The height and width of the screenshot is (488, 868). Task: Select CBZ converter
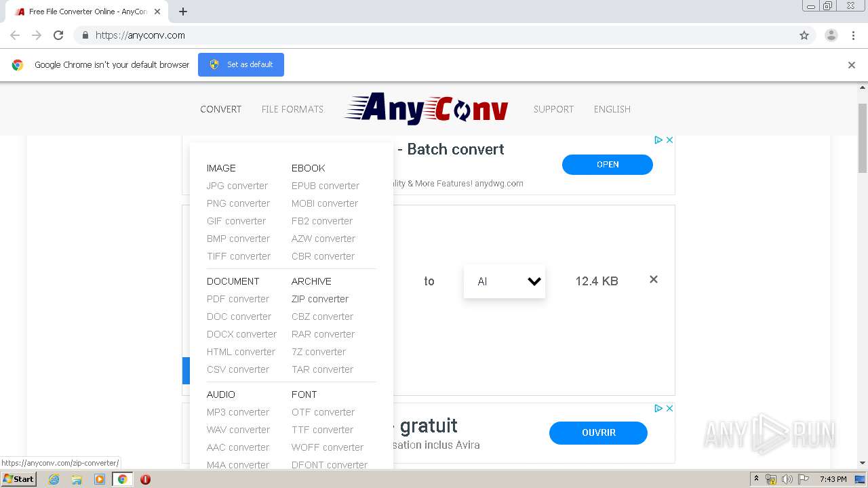(322, 317)
